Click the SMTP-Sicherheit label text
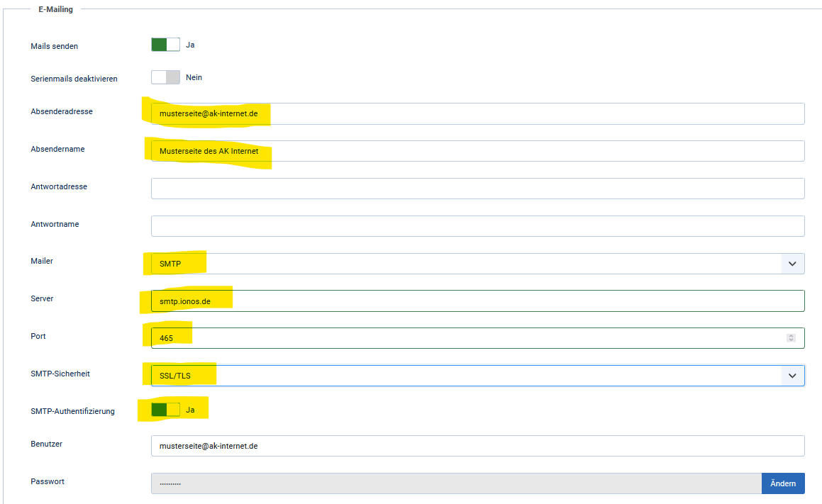The height and width of the screenshot is (504, 822). 60,374
